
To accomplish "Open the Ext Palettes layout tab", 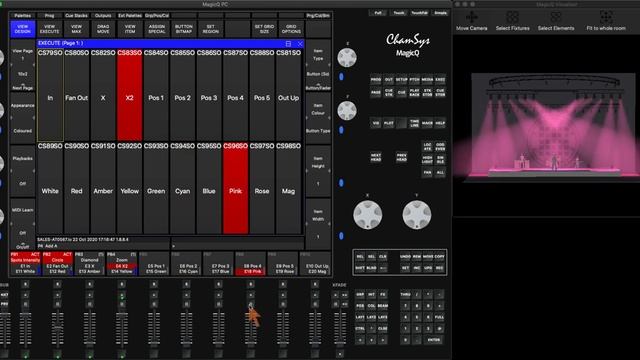I will 130,16.
